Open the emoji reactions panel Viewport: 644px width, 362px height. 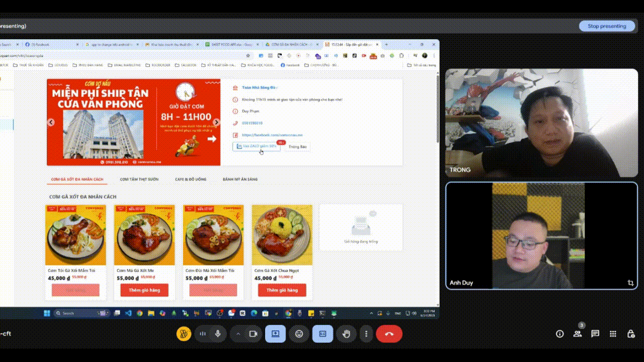[x=299, y=334]
